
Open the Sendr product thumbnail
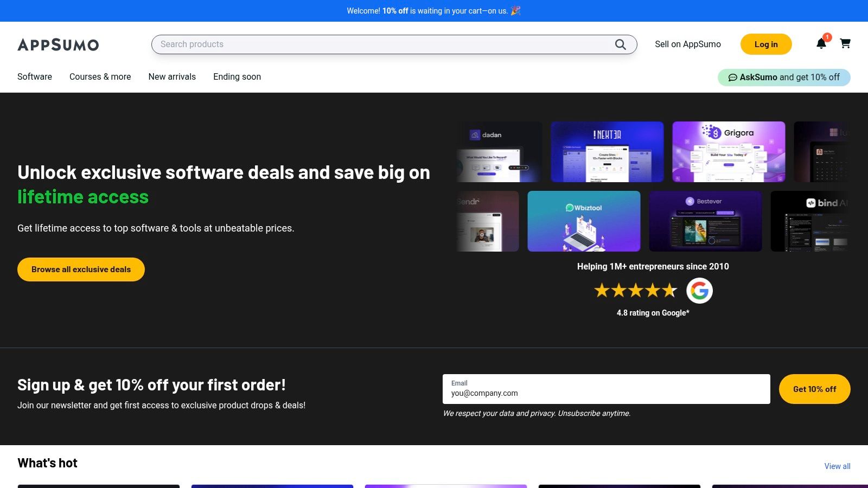coord(488,221)
